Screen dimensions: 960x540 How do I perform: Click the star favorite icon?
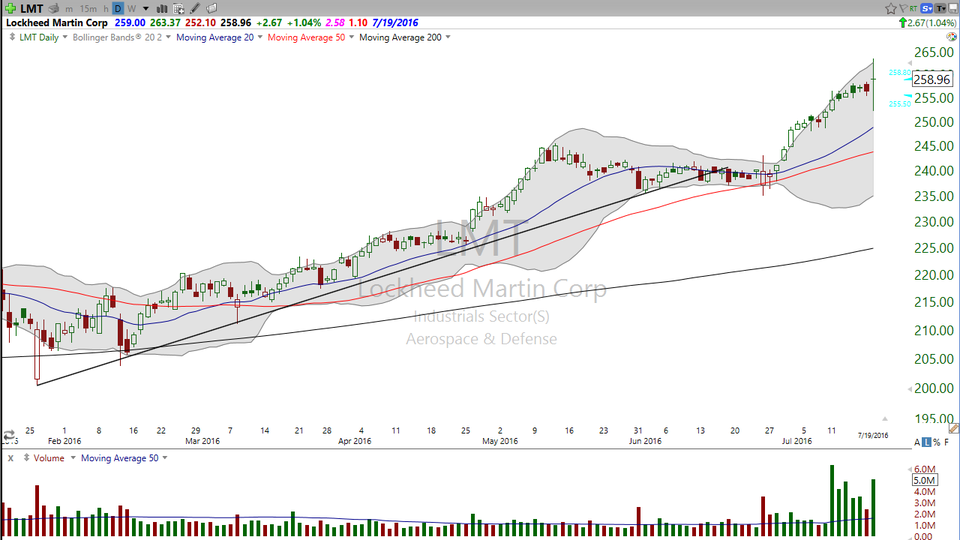tap(891, 9)
